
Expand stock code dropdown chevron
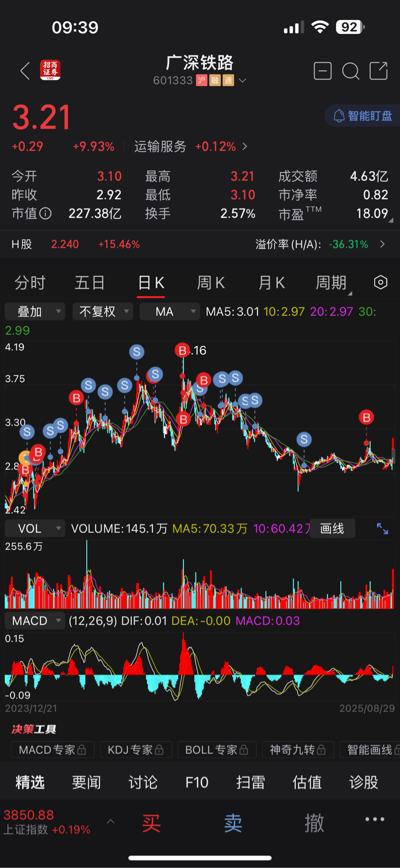[242, 81]
